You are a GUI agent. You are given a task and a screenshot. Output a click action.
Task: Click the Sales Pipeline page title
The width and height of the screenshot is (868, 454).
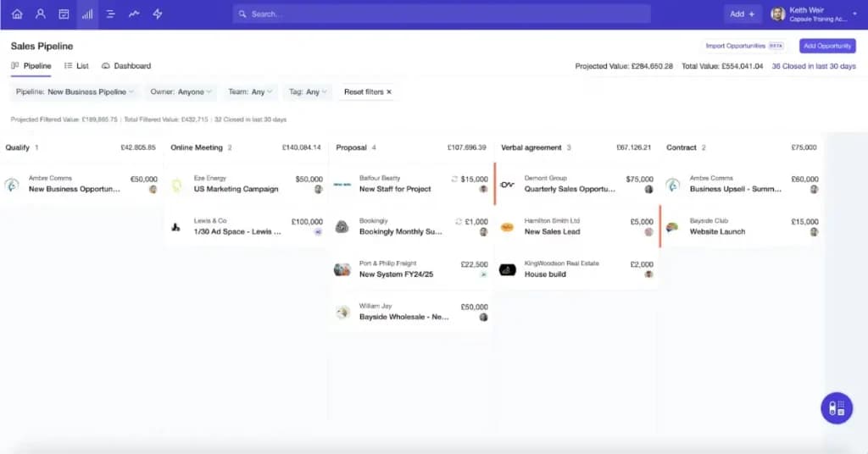[42, 46]
